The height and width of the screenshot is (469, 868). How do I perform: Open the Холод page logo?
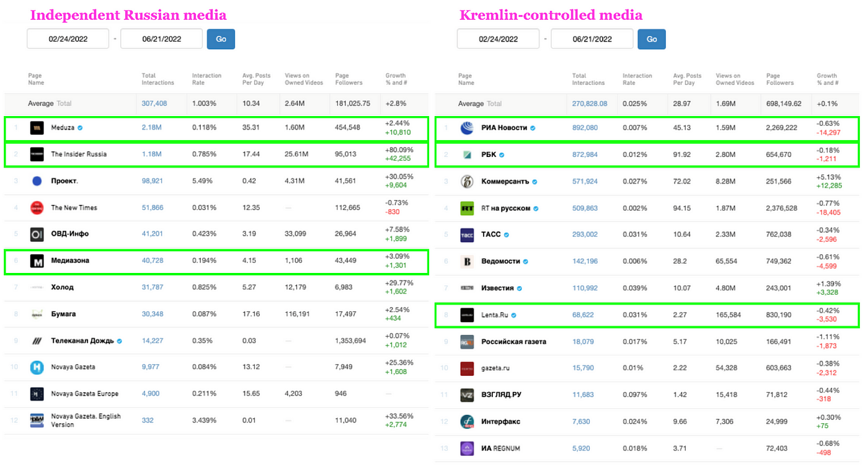click(x=37, y=288)
